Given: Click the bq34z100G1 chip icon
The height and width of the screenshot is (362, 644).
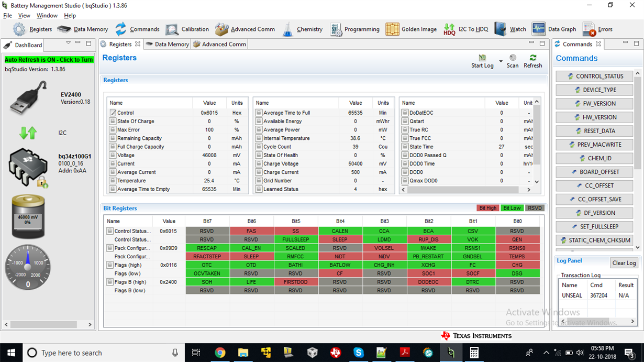Looking at the screenshot, I should [x=29, y=167].
